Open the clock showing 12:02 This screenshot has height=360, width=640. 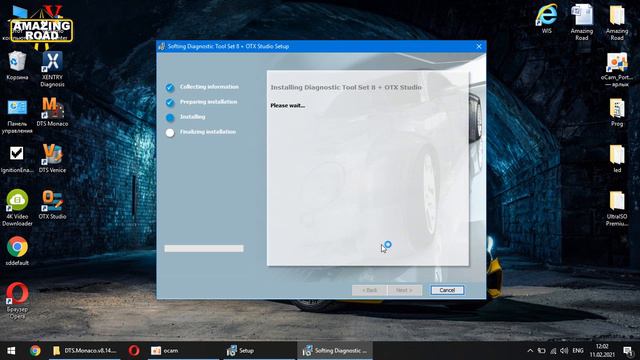tap(602, 351)
